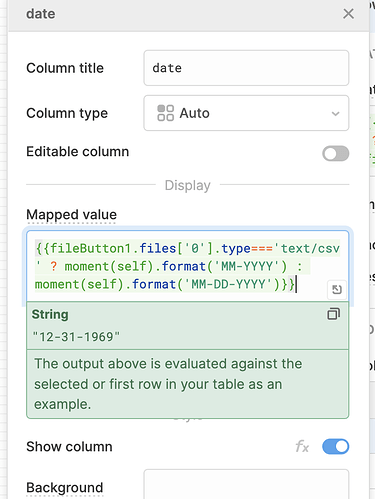This screenshot has height=499, width=375.
Task: Click the Mapped value label
Action: click(72, 215)
